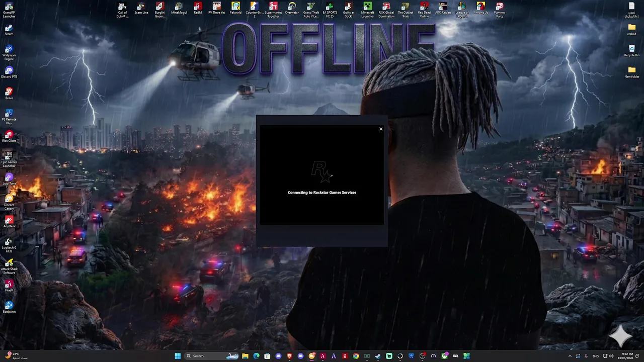644x362 pixels.
Task: Open the Windows Start menu
Action: click(178, 356)
